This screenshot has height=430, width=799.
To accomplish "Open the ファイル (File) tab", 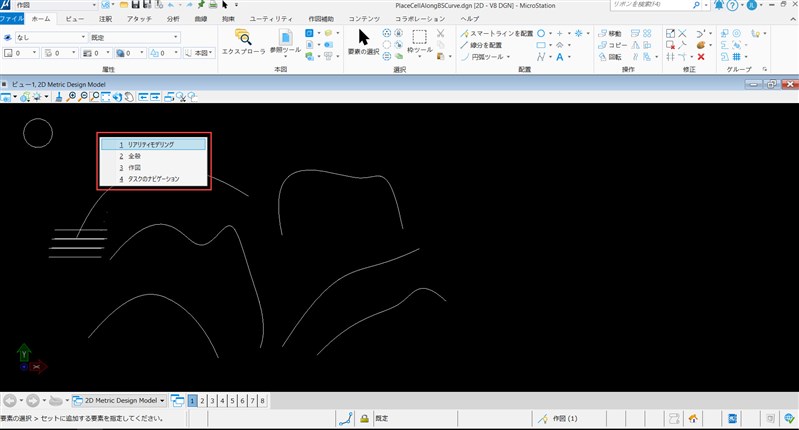I will click(x=12, y=19).
